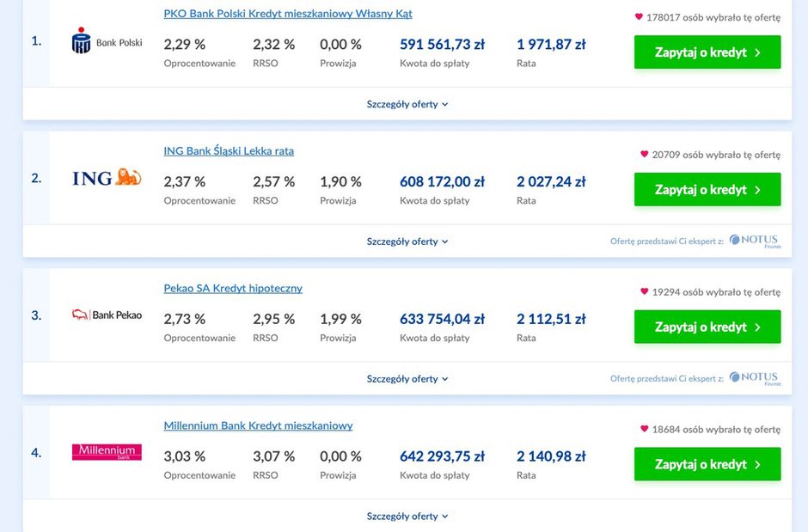This screenshot has width=808, height=532.
Task: Expand Szczegóły oferty for ING Bank Śląski
Action: 407,242
